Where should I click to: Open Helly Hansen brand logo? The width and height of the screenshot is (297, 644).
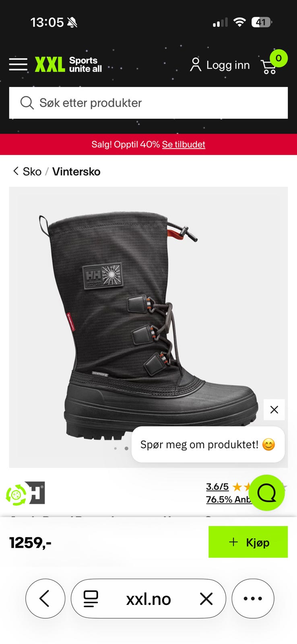click(35, 493)
